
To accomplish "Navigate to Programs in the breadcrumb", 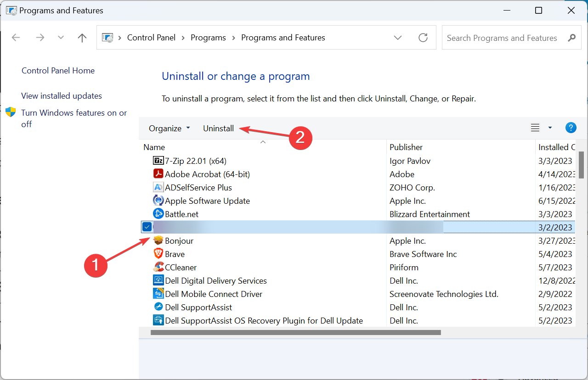I will pyautogui.click(x=208, y=37).
